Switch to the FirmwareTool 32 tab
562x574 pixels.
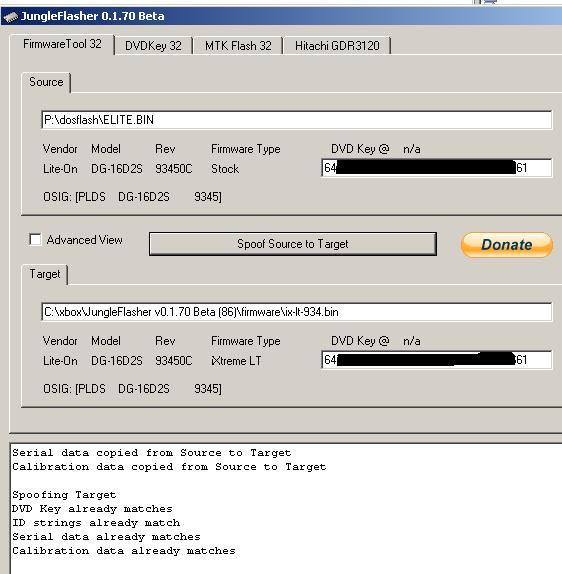(62, 44)
